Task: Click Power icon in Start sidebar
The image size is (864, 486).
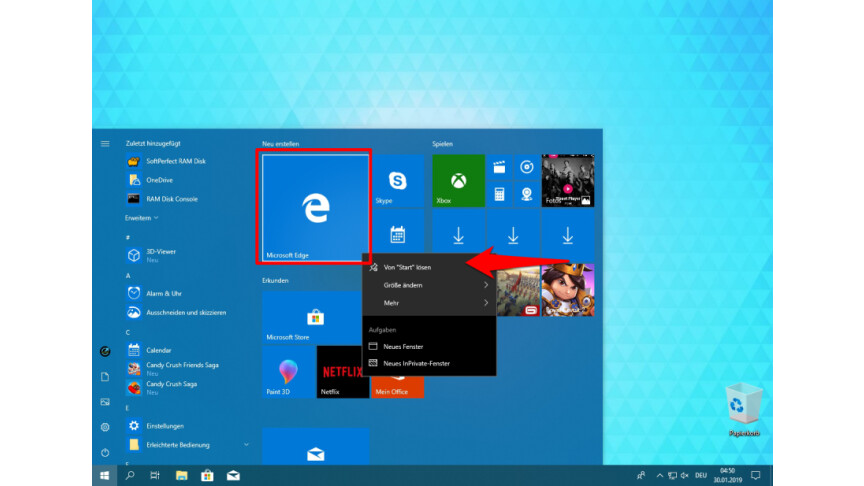Action: (105, 452)
